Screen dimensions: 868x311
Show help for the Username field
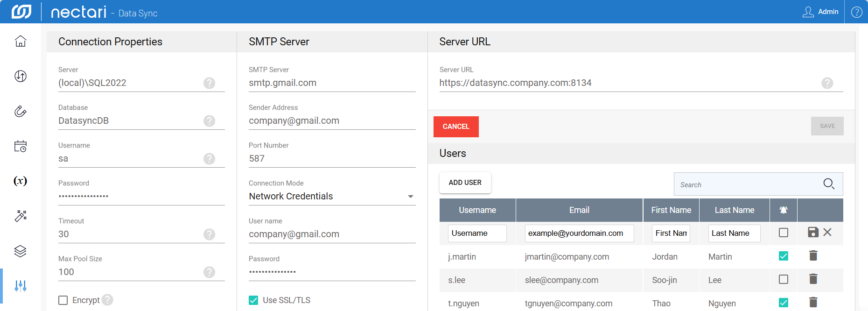click(x=210, y=159)
